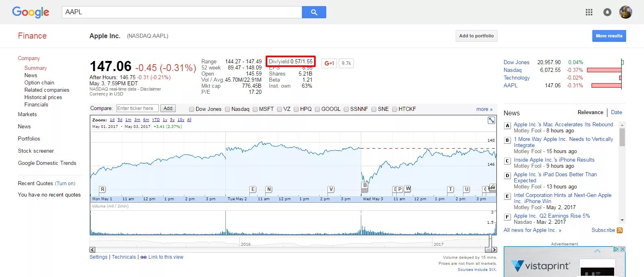The image size is (644, 277).
Task: Check the SNE compare box
Action: coord(374,109)
